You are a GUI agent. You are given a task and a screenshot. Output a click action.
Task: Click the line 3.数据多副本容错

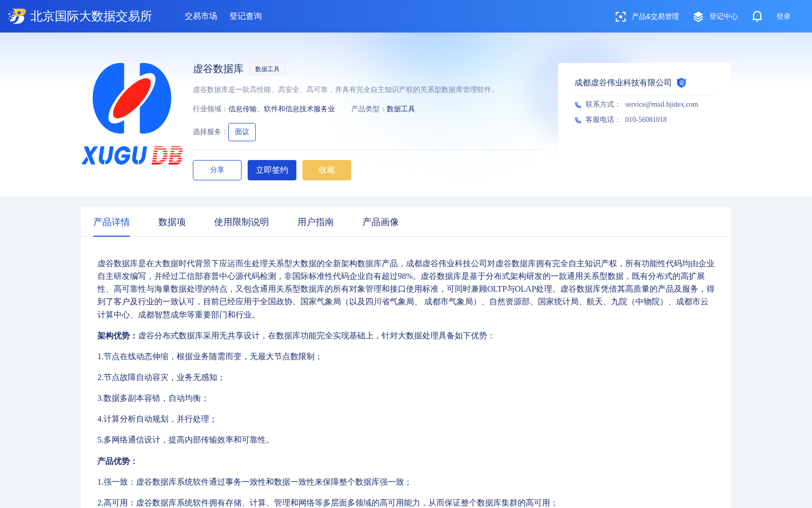[153, 398]
